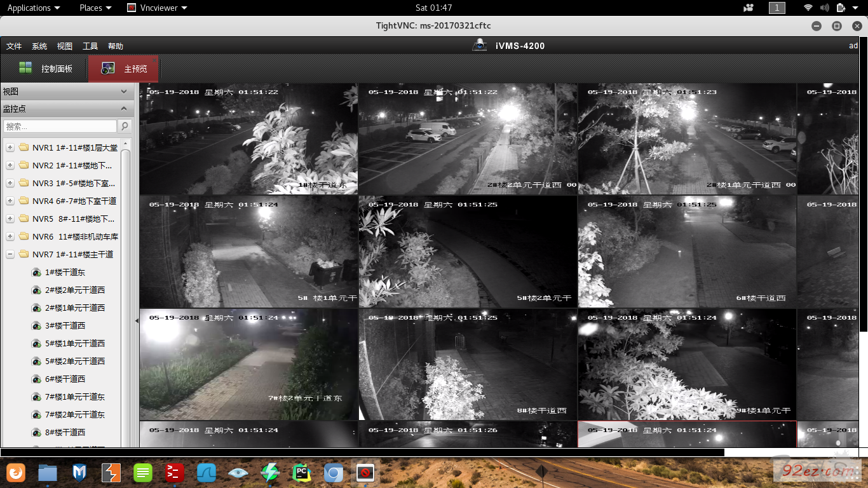Select the 9#楼1单元干 camera feed
The image size is (868, 488).
(x=687, y=365)
